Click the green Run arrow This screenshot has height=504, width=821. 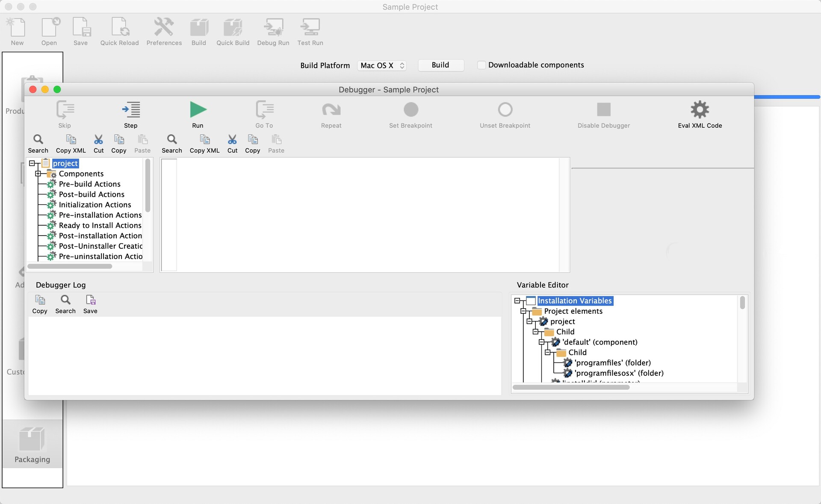point(198,110)
